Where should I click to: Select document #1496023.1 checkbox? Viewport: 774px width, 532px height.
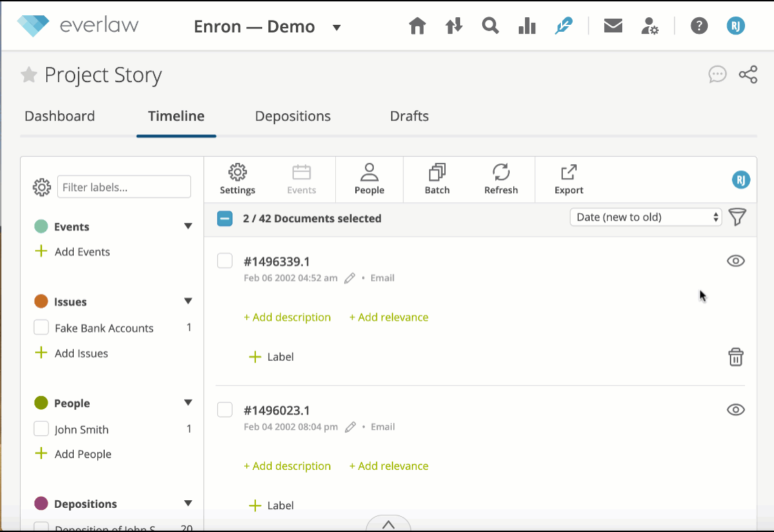225,409
